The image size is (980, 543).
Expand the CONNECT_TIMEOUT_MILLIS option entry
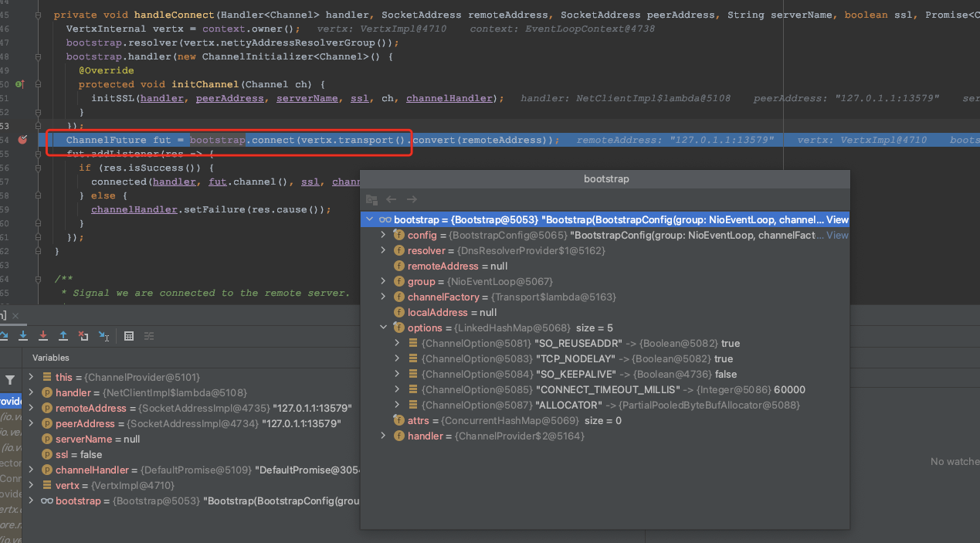(x=397, y=390)
